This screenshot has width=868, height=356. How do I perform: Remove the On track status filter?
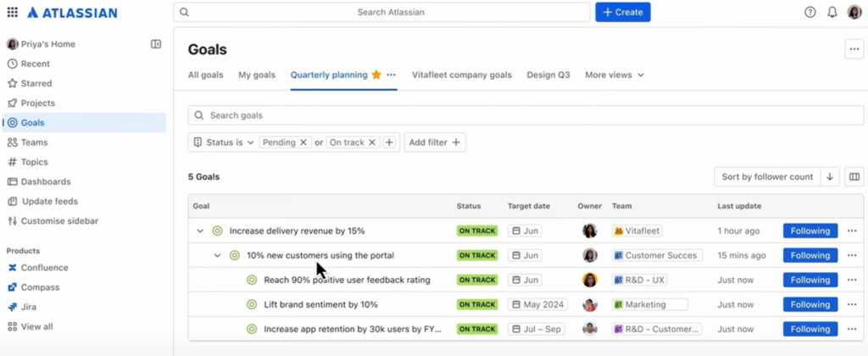click(371, 142)
